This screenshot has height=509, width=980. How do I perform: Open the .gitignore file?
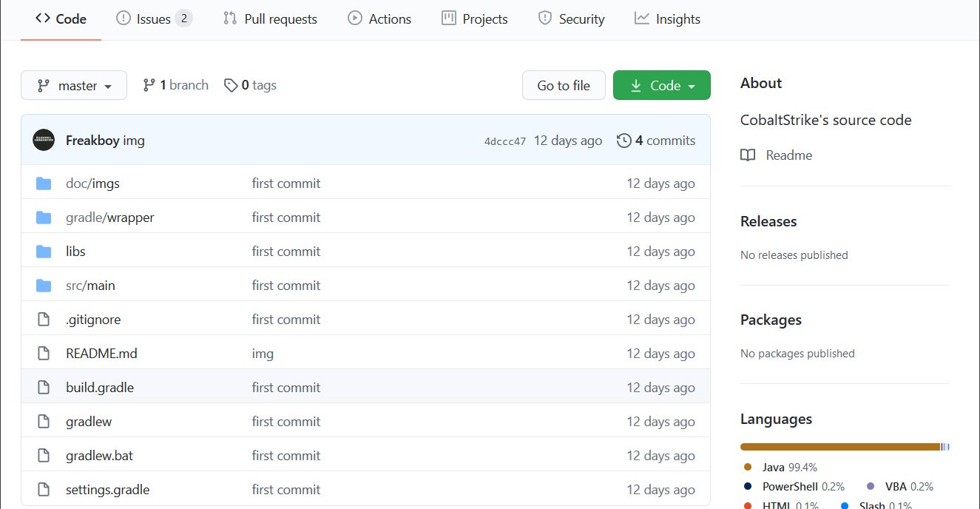tap(93, 320)
